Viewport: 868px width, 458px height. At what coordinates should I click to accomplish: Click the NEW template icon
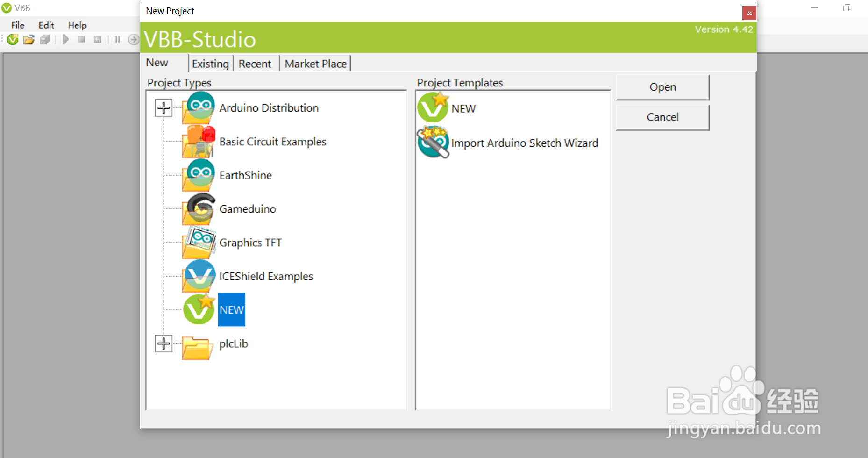click(x=433, y=107)
